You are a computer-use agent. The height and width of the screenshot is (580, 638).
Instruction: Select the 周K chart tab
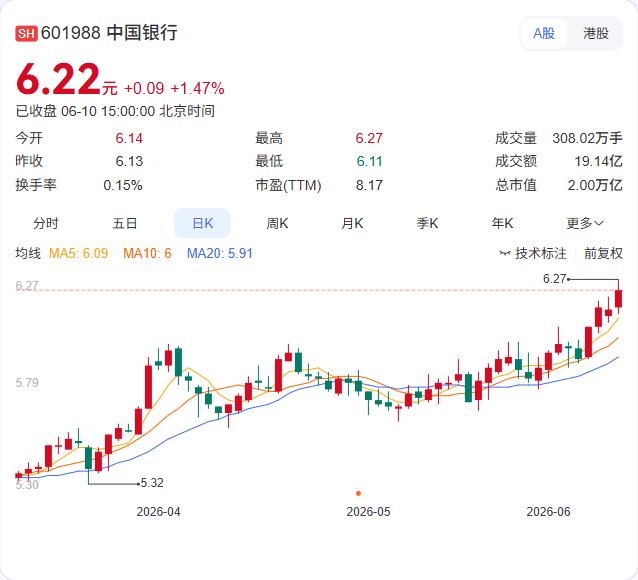pyautogui.click(x=277, y=223)
